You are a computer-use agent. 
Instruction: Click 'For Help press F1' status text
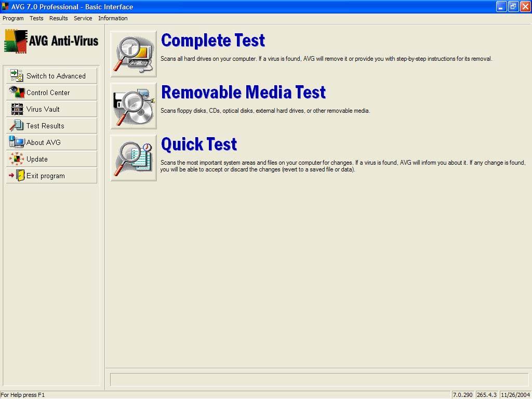[23, 395]
